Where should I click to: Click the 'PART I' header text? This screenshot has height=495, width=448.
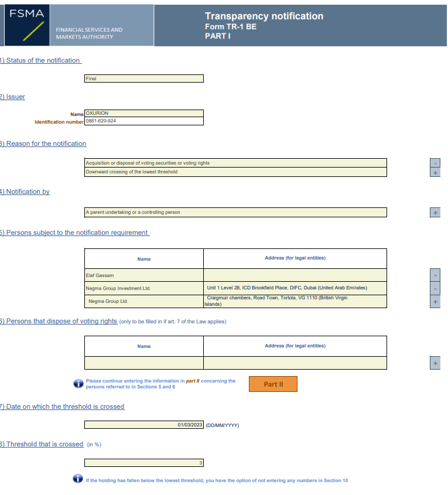(218, 36)
